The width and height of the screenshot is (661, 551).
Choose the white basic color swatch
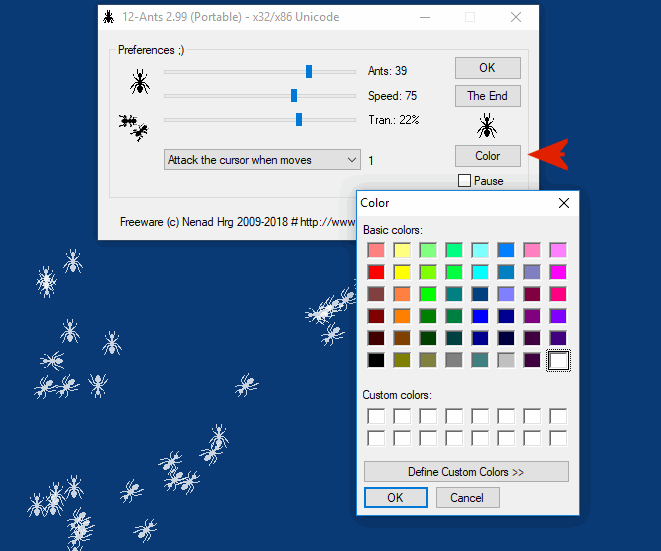558,360
